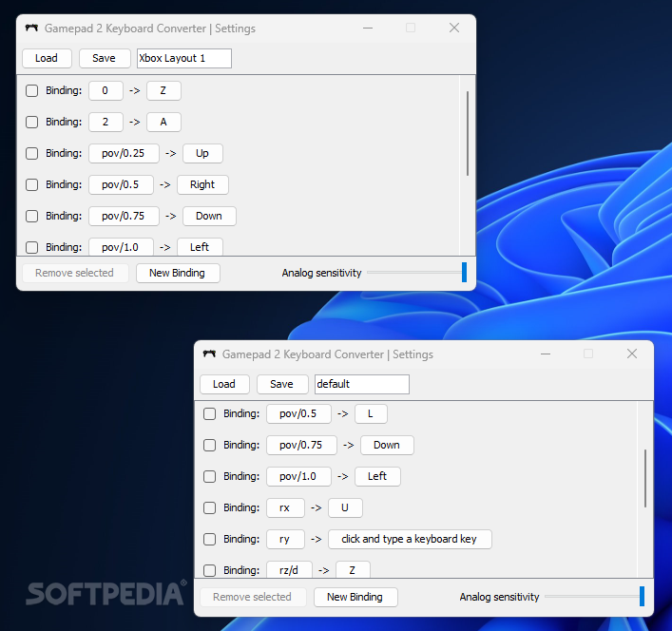Image resolution: width=672 pixels, height=631 pixels.
Task: Click the rz/d axis field
Action: [289, 570]
